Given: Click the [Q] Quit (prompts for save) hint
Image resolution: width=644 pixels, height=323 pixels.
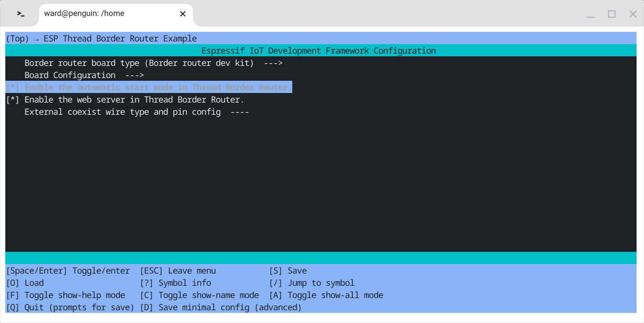Looking at the screenshot, I should click(70, 307).
